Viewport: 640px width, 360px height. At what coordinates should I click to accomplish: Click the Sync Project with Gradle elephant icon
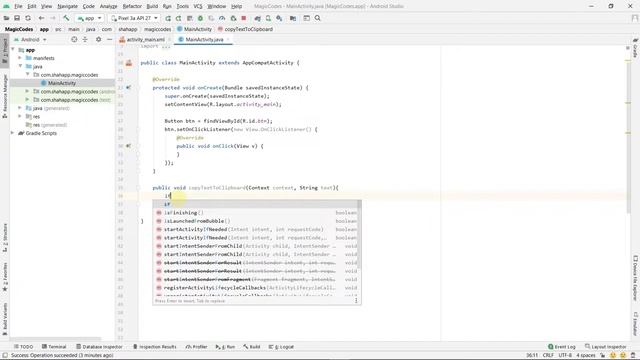(x=258, y=18)
